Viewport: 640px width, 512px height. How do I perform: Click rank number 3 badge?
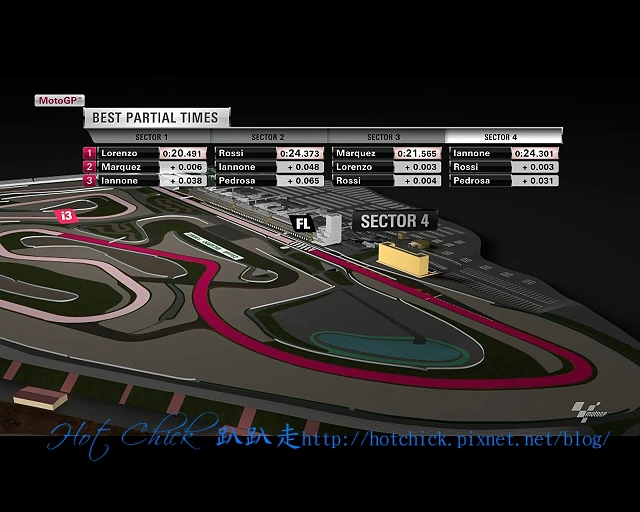click(x=89, y=180)
